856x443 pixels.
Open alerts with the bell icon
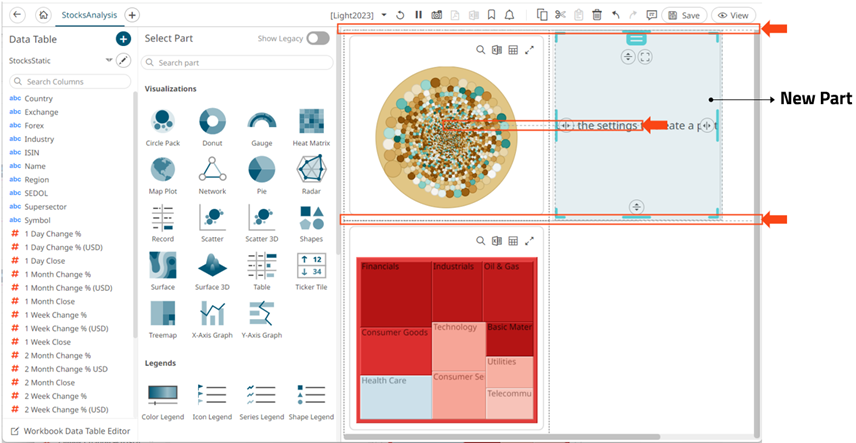click(509, 15)
